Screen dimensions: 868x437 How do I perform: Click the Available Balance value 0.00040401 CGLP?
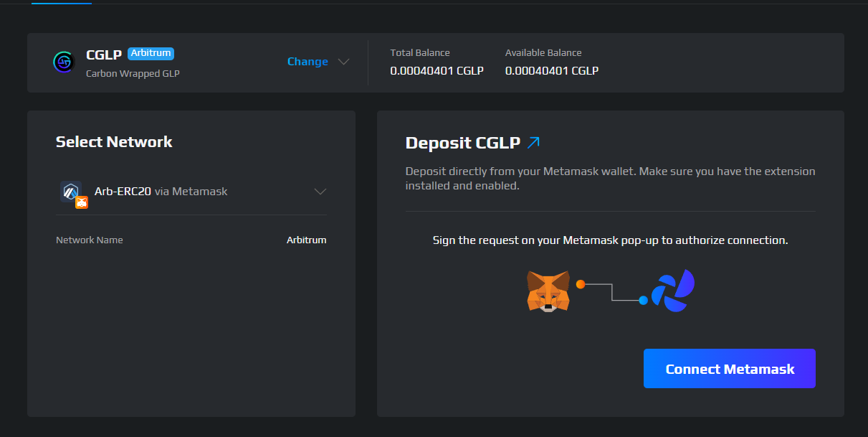552,70
